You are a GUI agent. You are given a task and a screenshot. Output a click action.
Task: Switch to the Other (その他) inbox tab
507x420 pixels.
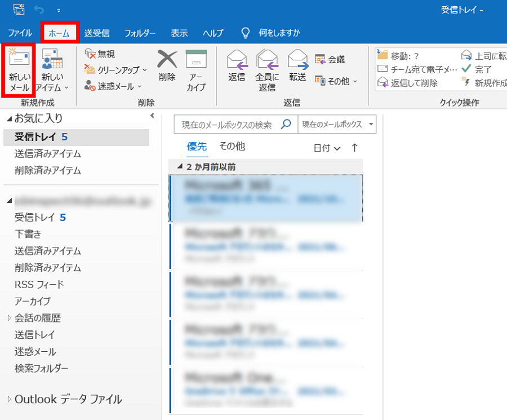232,147
